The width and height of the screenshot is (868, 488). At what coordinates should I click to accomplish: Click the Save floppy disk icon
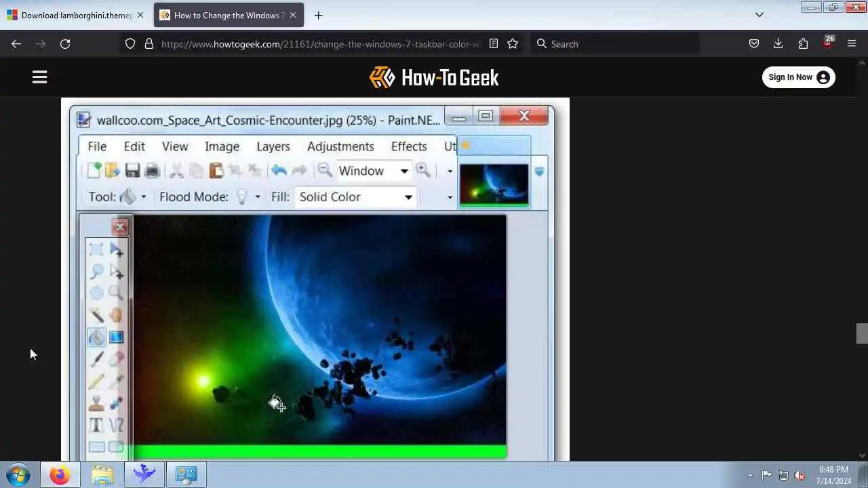[x=132, y=171]
